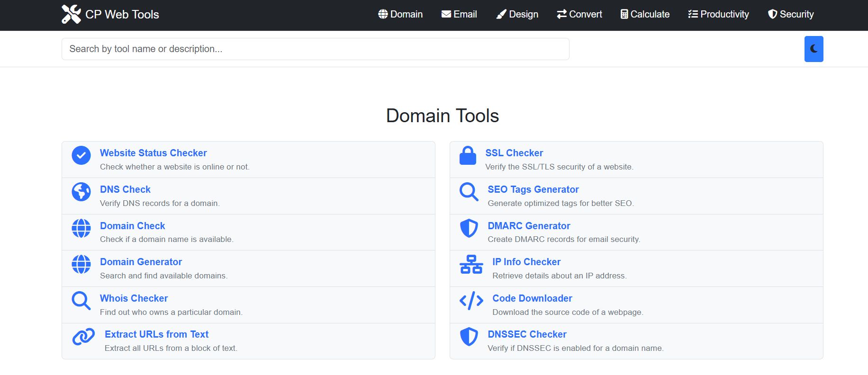Image resolution: width=868 pixels, height=375 pixels.
Task: Click the chain link icon for Extract URLs
Action: click(83, 337)
